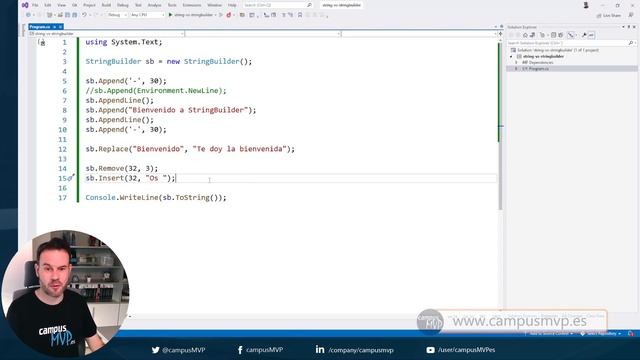Click the Live Share button
Image resolution: width=640 pixels, height=360 pixels.
coord(609,16)
